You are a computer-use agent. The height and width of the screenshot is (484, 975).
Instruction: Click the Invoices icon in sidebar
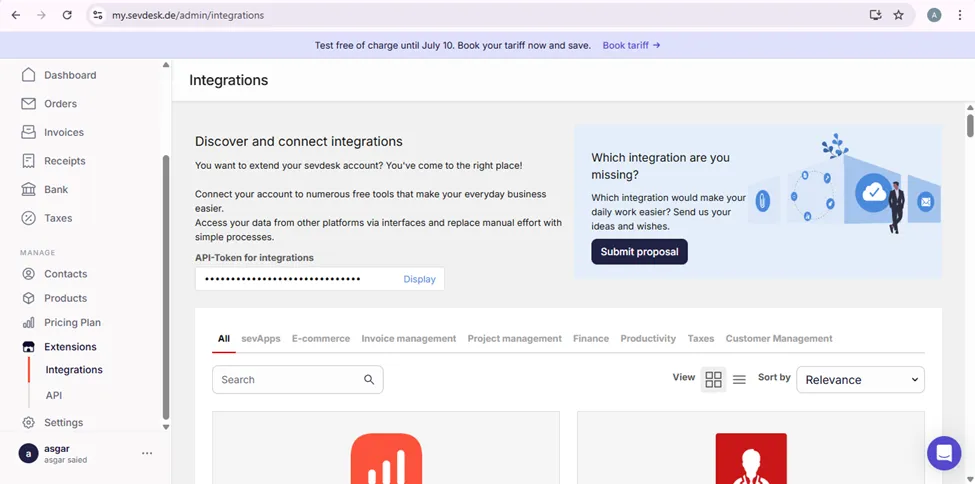click(29, 133)
